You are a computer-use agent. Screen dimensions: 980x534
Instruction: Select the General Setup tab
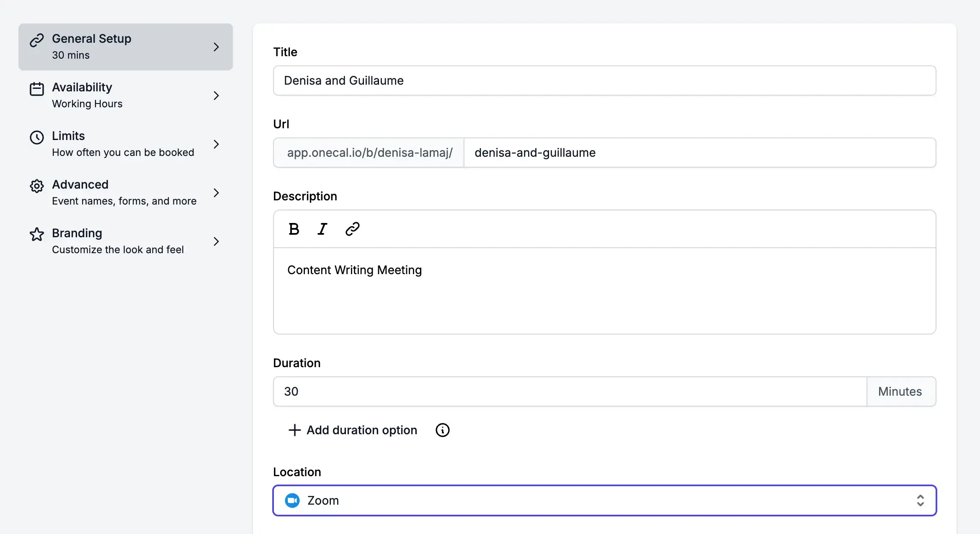coord(126,47)
